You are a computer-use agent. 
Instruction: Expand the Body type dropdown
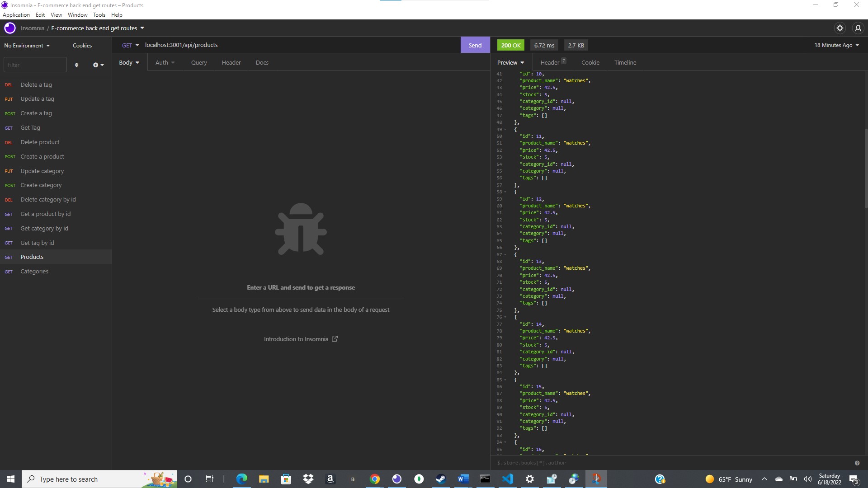click(x=129, y=63)
